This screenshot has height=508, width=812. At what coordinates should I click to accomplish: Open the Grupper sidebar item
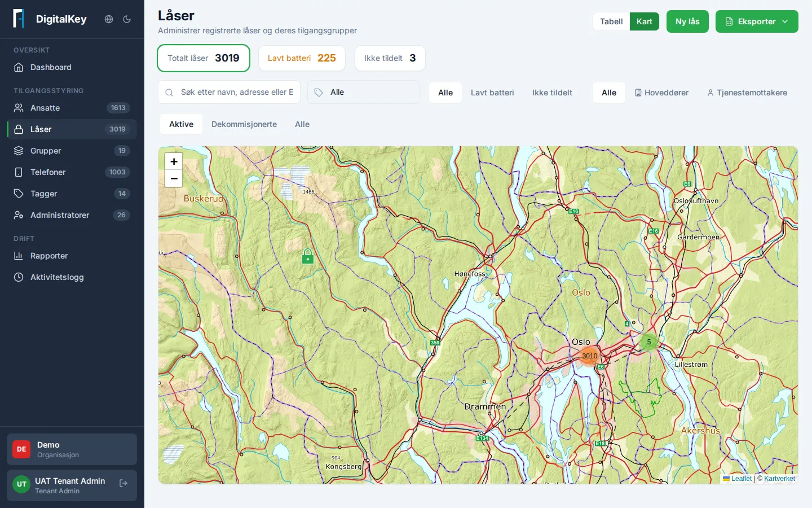tap(72, 151)
